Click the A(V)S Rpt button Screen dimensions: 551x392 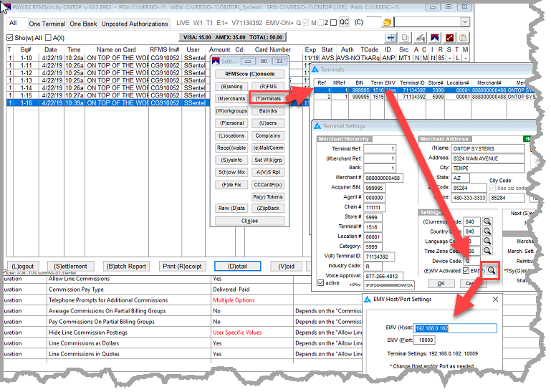point(268,172)
